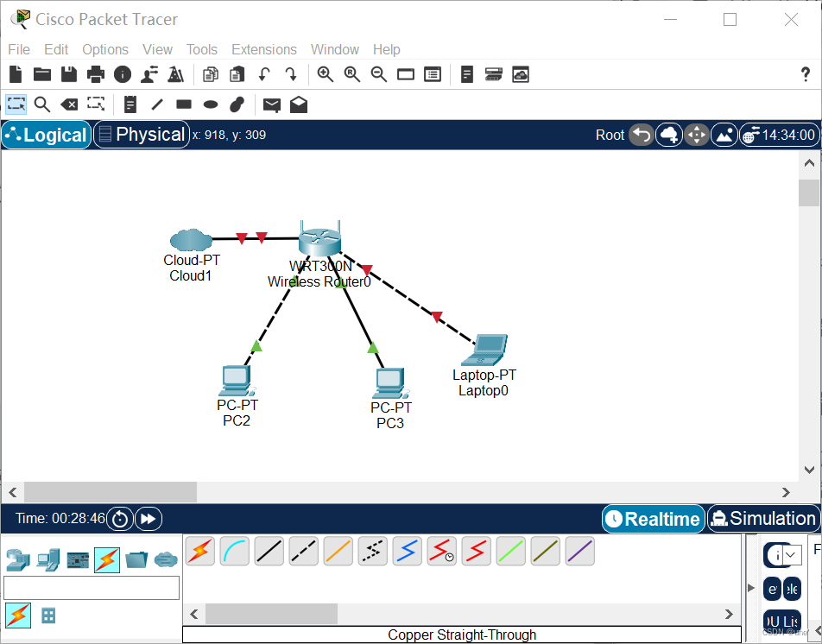822x644 pixels.
Task: Click the Set Tiled Background button
Action: (724, 136)
